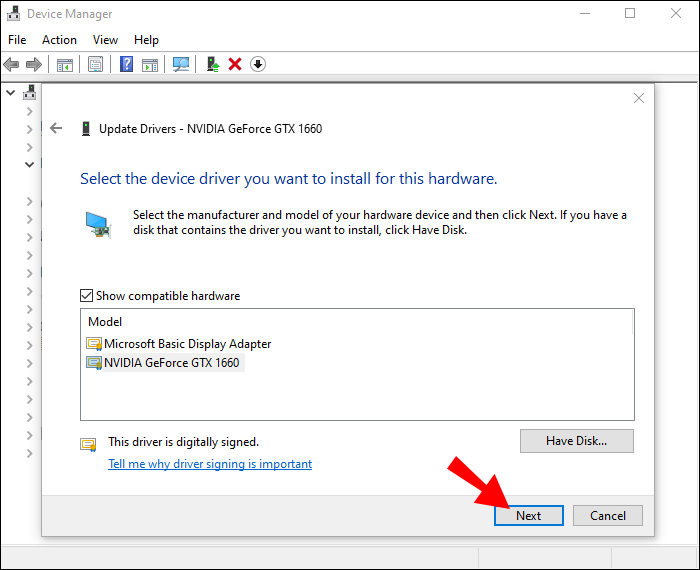Open the File menu
Screen dimensions: 700x570
pos(17,40)
